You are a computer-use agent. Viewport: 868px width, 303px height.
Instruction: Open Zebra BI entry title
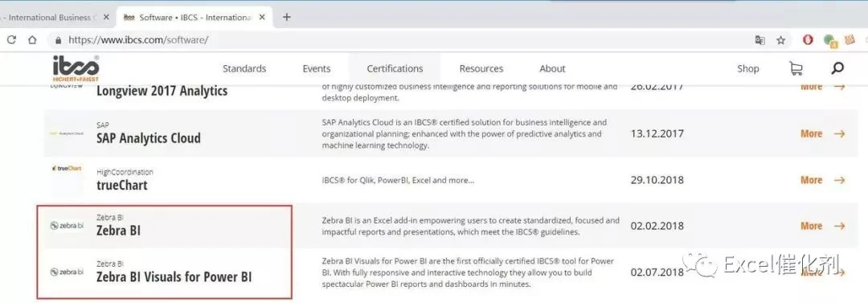pos(118,231)
